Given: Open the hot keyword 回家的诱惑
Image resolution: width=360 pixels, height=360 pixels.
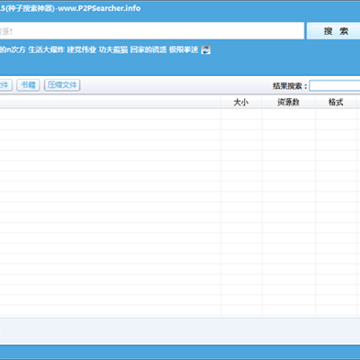Looking at the screenshot, I should (148, 50).
